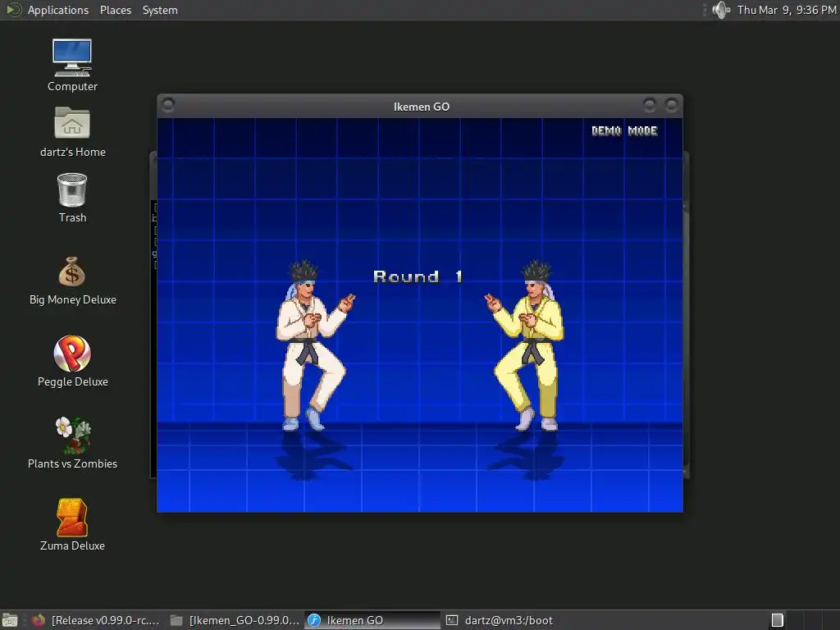Open the clock showing Thu Mar 9
The image size is (840, 630).
pyautogui.click(x=786, y=10)
